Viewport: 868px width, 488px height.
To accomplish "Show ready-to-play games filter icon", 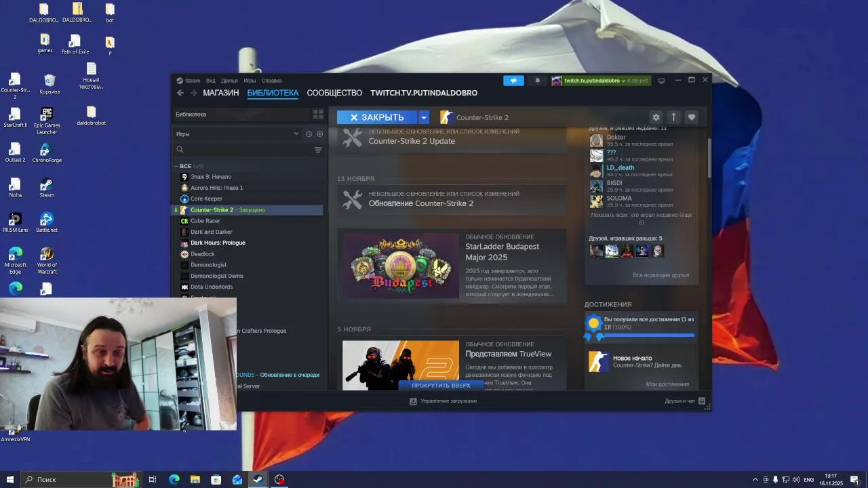I will click(319, 134).
